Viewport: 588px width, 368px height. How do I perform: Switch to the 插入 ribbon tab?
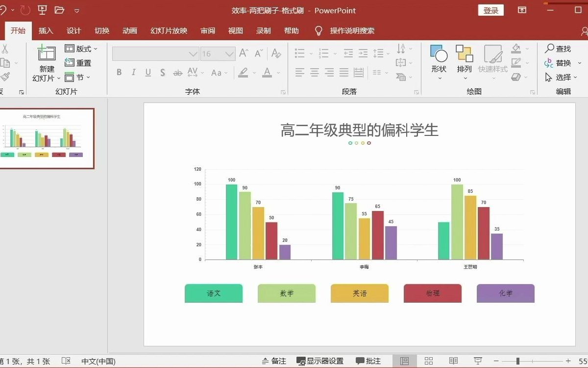(x=46, y=30)
